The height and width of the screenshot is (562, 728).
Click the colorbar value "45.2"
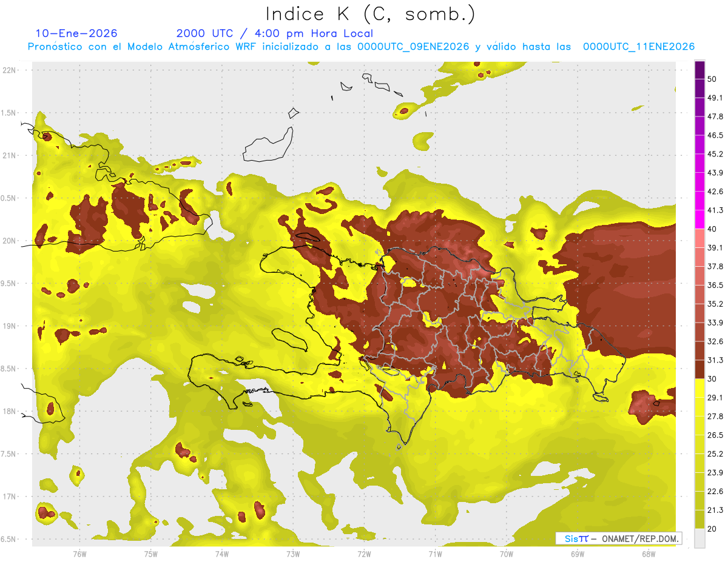point(715,154)
